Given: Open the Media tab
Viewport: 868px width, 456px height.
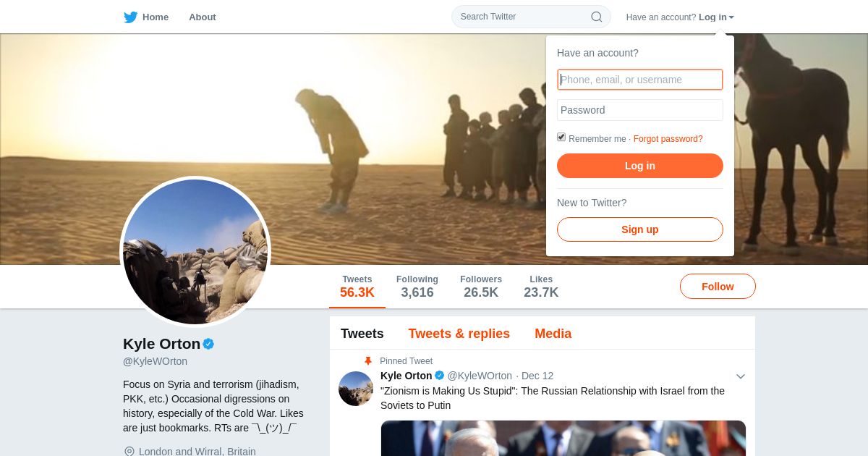Looking at the screenshot, I should [x=553, y=334].
